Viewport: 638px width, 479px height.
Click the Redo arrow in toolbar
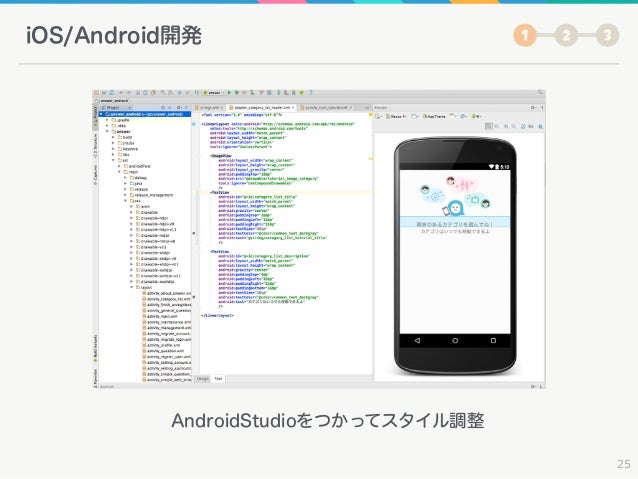[x=129, y=93]
